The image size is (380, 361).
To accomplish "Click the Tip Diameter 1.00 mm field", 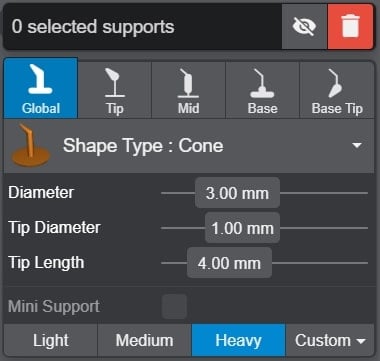I will click(242, 228).
